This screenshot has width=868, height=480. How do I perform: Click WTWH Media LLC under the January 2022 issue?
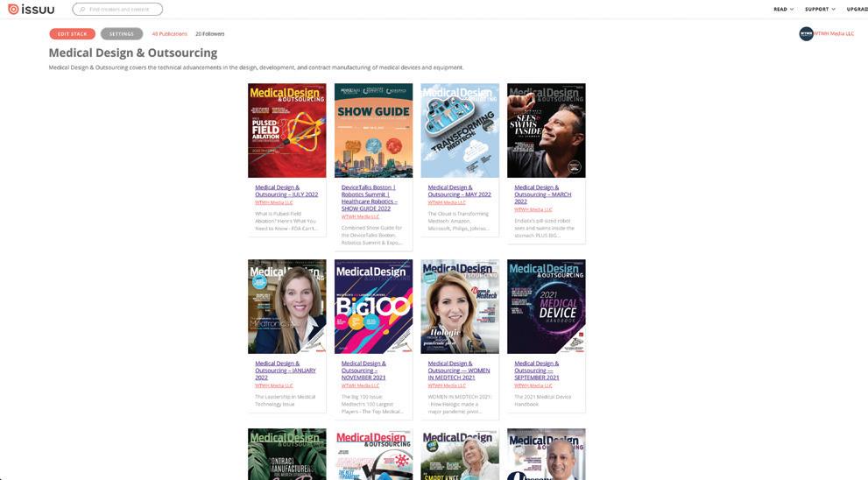(x=273, y=386)
